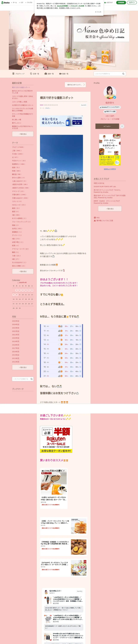Click Pick PR info in 私のお気に入り box
The height and width of the screenshot is (644, 138).
coord(80,591)
